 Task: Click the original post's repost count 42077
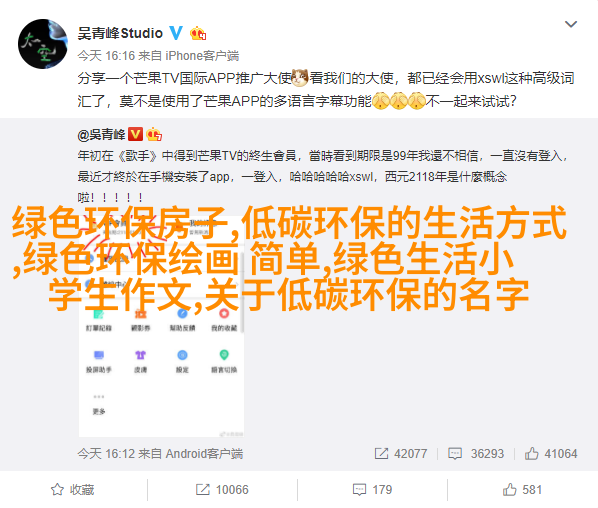tap(401, 453)
